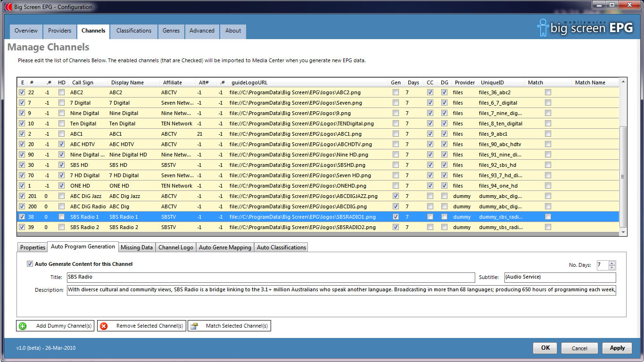The height and width of the screenshot is (362, 644).
Task: Click the Title input field
Action: click(271, 277)
